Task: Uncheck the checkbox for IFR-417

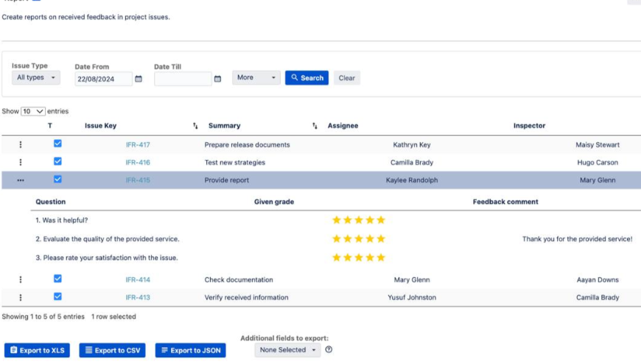Action: (57, 144)
